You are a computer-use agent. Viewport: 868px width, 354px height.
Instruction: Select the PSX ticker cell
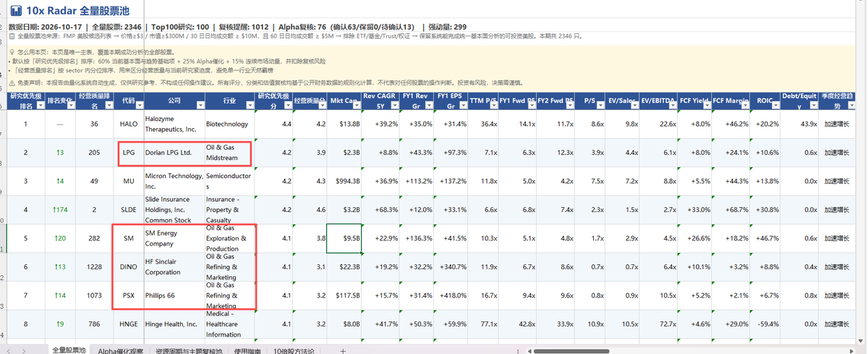pos(129,295)
